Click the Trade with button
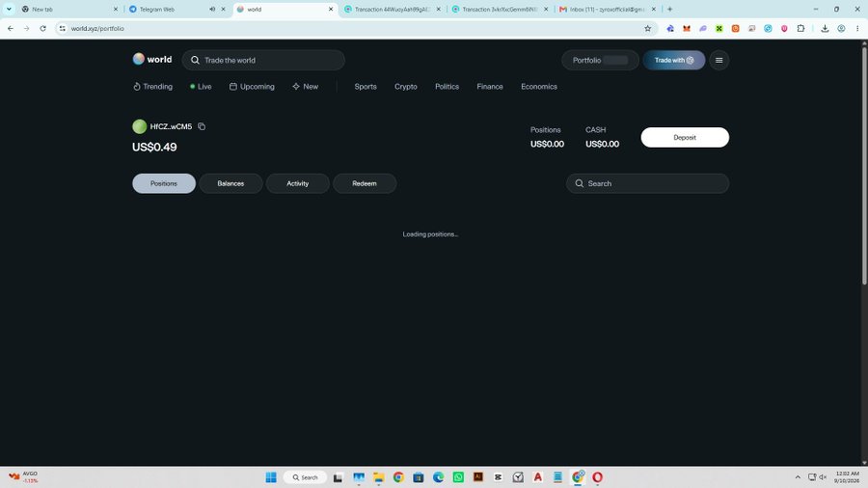Image resolution: width=868 pixels, height=488 pixels. [x=674, y=61]
